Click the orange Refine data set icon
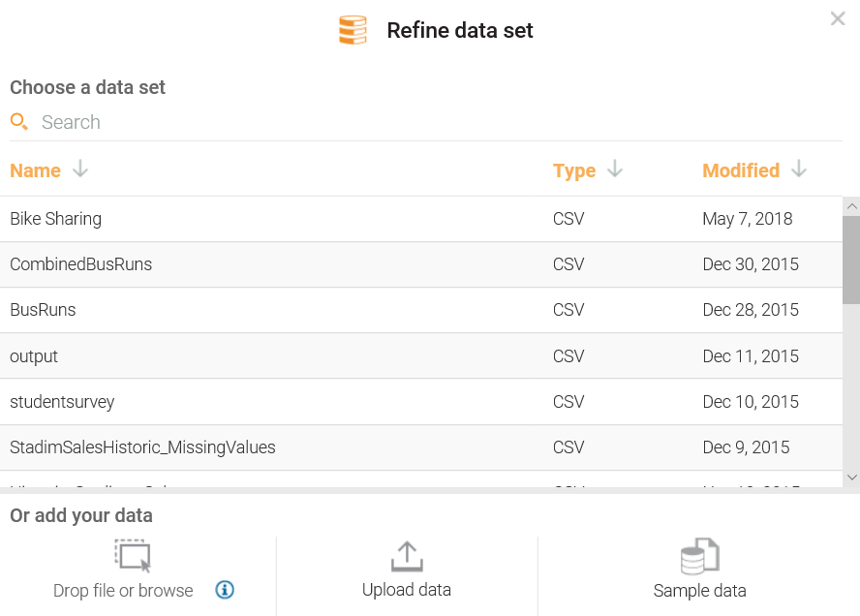The image size is (860, 616). click(x=353, y=30)
